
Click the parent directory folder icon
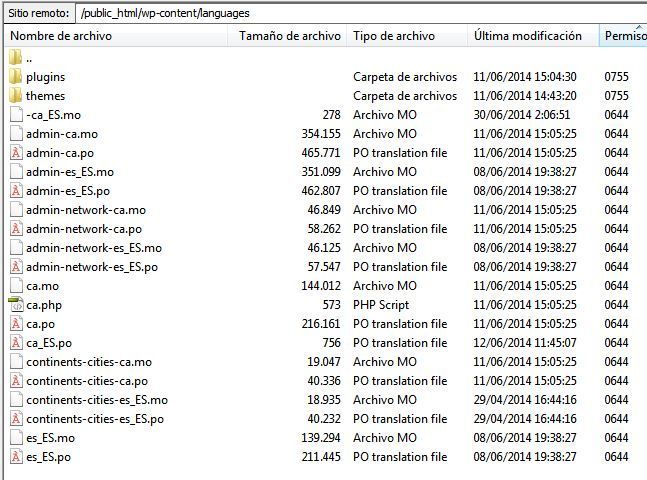(x=15, y=58)
